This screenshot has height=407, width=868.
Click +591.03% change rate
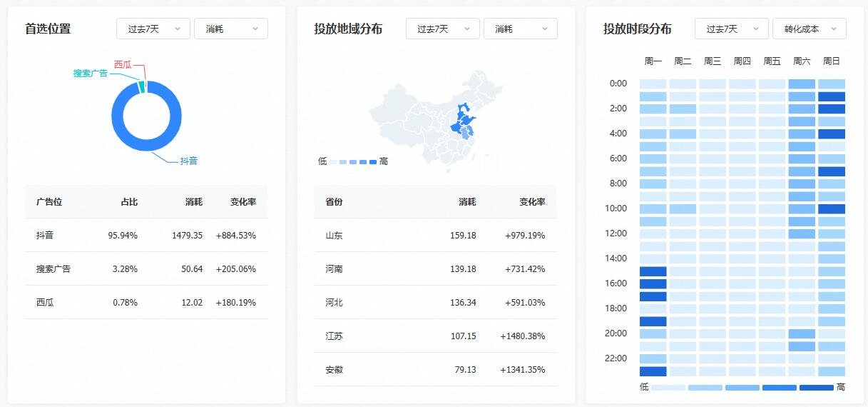[526, 302]
